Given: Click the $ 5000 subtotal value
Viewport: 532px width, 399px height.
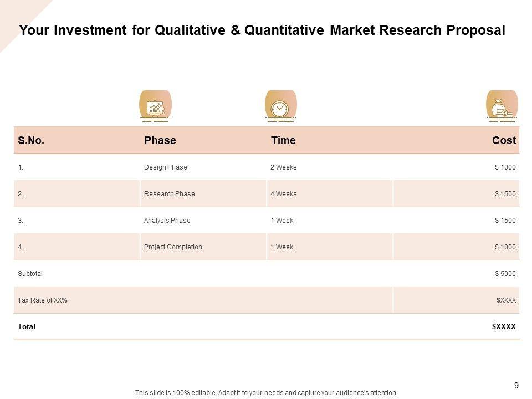Looking at the screenshot, I should (x=505, y=274).
